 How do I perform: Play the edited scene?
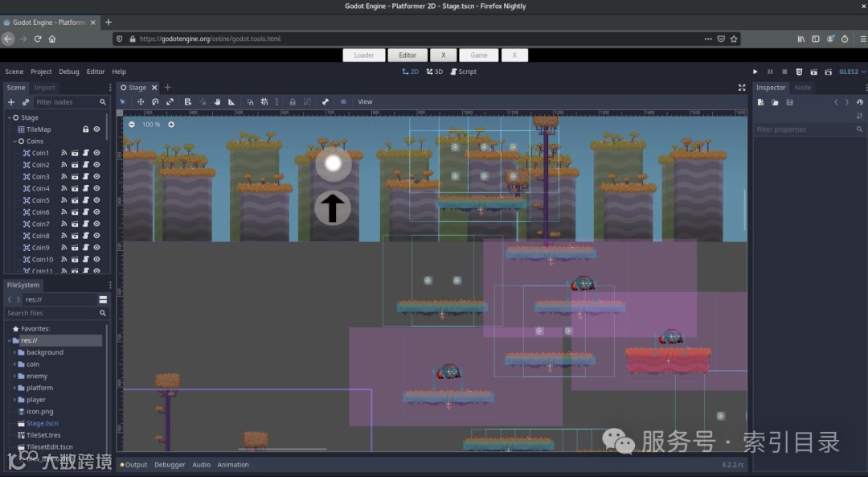coord(813,72)
